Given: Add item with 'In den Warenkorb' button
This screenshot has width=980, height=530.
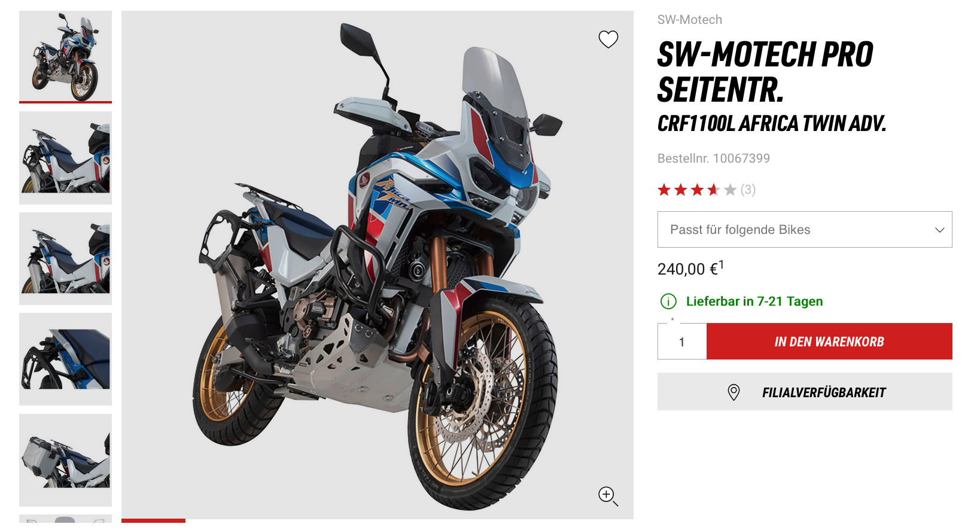Looking at the screenshot, I should coord(829,342).
